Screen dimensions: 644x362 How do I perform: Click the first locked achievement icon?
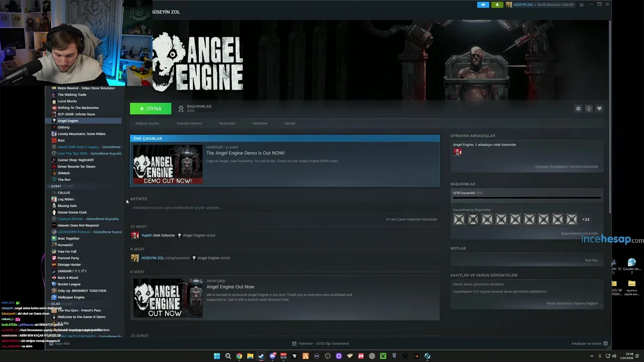(x=459, y=219)
